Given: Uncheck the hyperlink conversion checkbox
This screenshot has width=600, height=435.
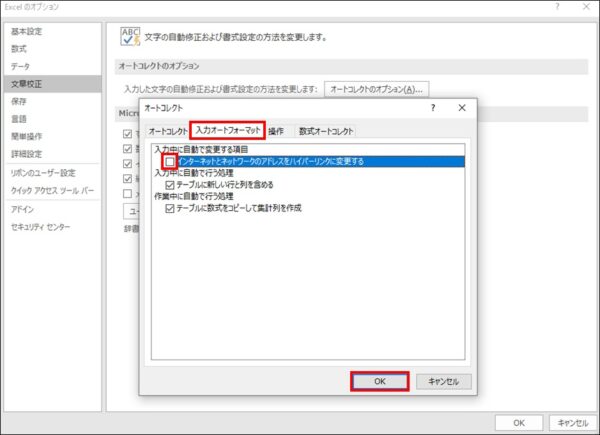Looking at the screenshot, I should coord(171,161).
